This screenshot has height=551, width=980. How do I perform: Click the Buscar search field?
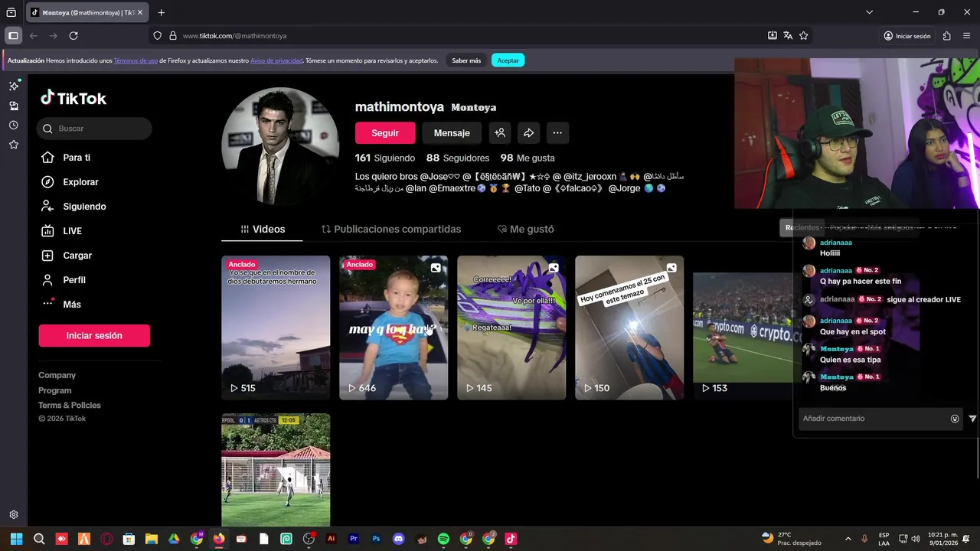tap(94, 129)
